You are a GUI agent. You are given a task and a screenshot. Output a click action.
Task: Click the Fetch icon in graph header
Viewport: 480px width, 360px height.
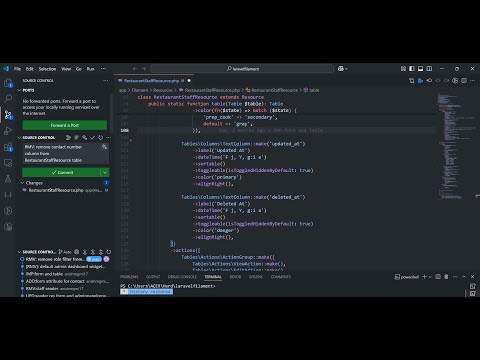(x=85, y=252)
